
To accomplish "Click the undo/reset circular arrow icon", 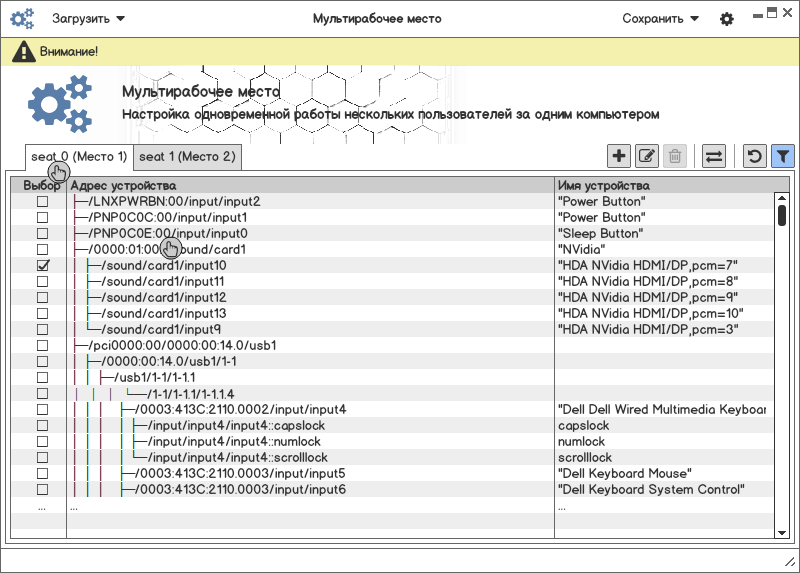I will (x=755, y=156).
